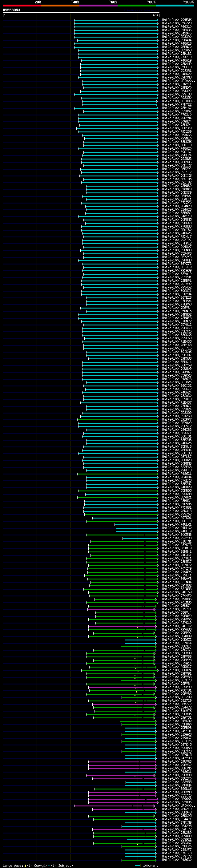The image size is (197, 868).
Task: Open hit UniRef100_Q94EW6
Action: coord(177,20)
